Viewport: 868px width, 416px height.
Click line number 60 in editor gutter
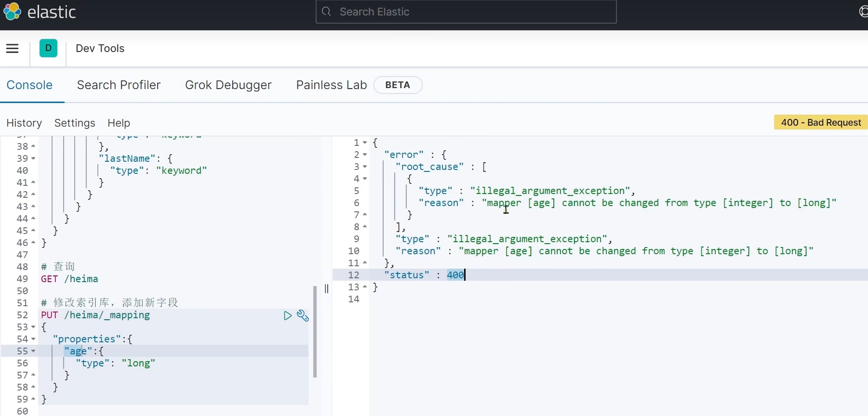tap(23, 411)
